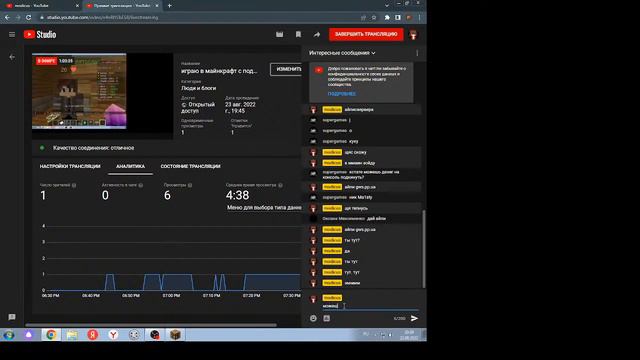Open File Explorer from the taskbar

(x=72, y=335)
